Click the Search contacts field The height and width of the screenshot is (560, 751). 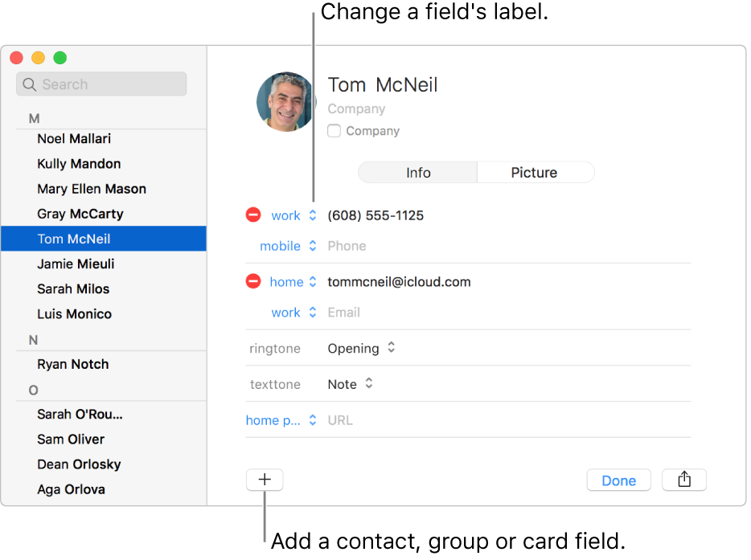coord(101,84)
